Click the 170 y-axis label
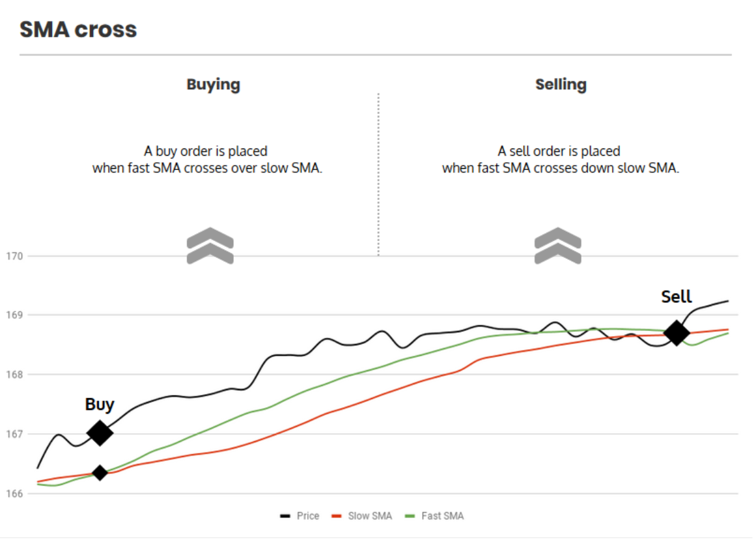 coord(15,256)
